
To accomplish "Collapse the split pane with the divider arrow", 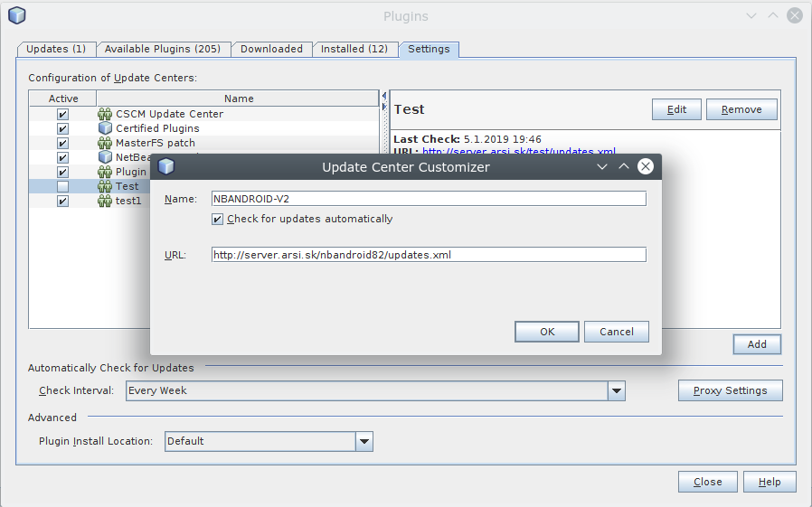I will 383,96.
